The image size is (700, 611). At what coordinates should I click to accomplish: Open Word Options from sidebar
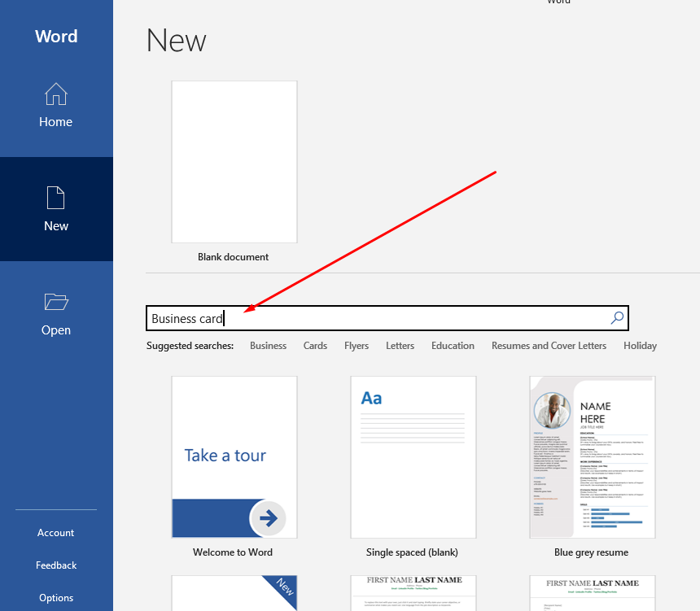click(55, 598)
